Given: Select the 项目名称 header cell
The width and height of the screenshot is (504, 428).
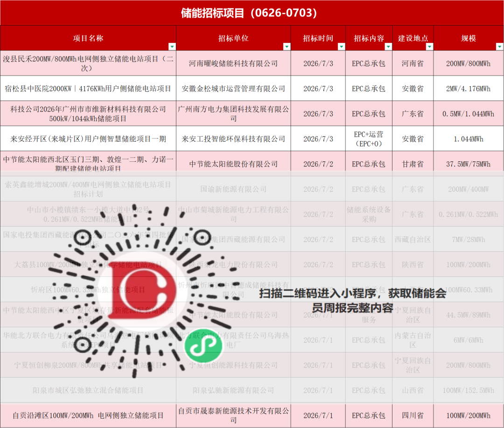Looking at the screenshot, I should tap(88, 38).
